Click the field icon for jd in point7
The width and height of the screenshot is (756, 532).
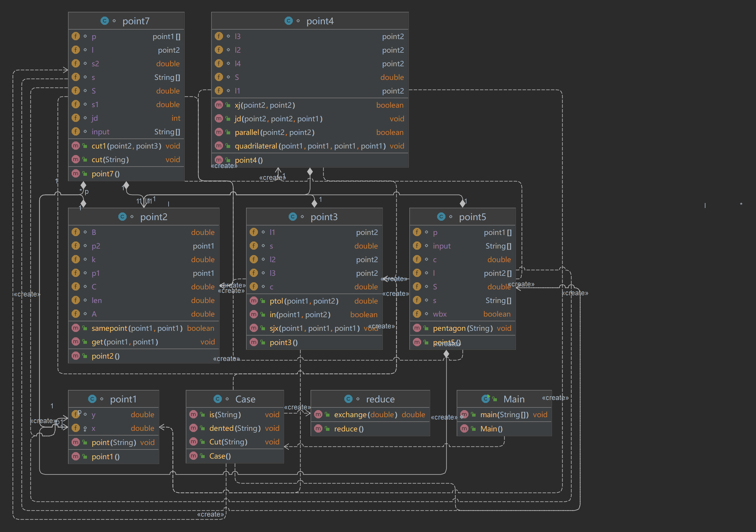click(76, 117)
